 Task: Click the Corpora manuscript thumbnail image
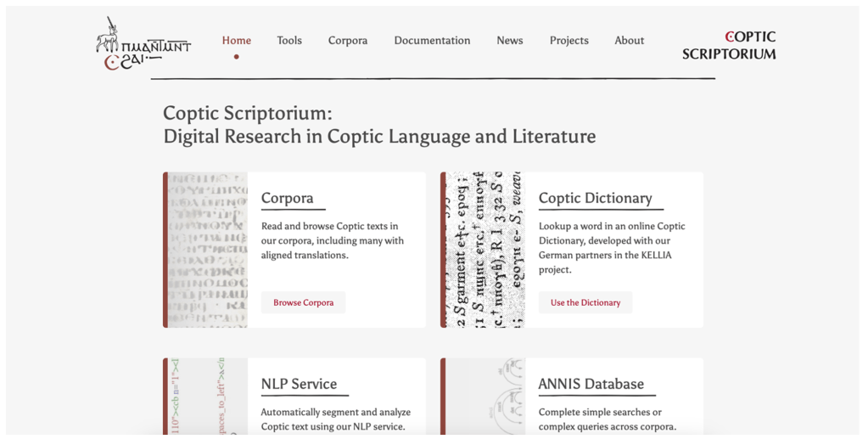(208, 250)
